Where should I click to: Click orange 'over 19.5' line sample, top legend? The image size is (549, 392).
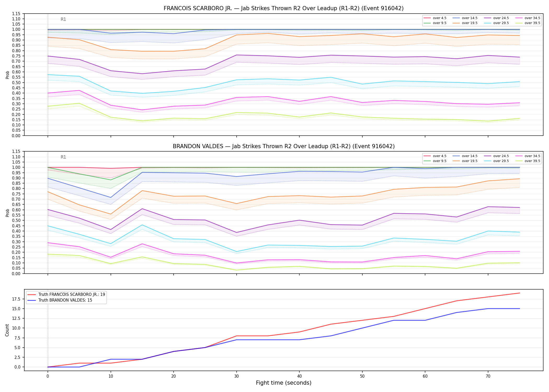(456, 23)
